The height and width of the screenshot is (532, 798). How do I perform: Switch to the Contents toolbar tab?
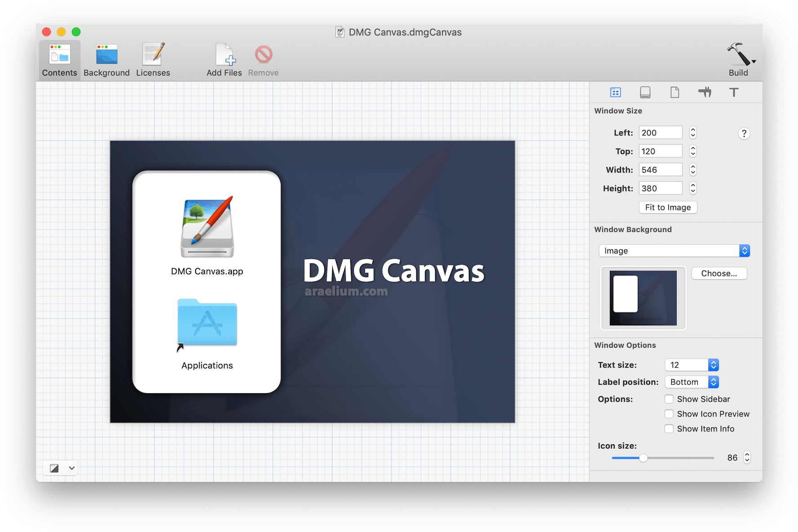pos(60,60)
